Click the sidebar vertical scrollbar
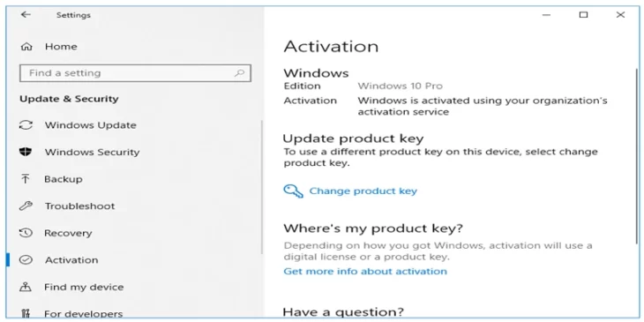644x322 pixels. coord(262,187)
